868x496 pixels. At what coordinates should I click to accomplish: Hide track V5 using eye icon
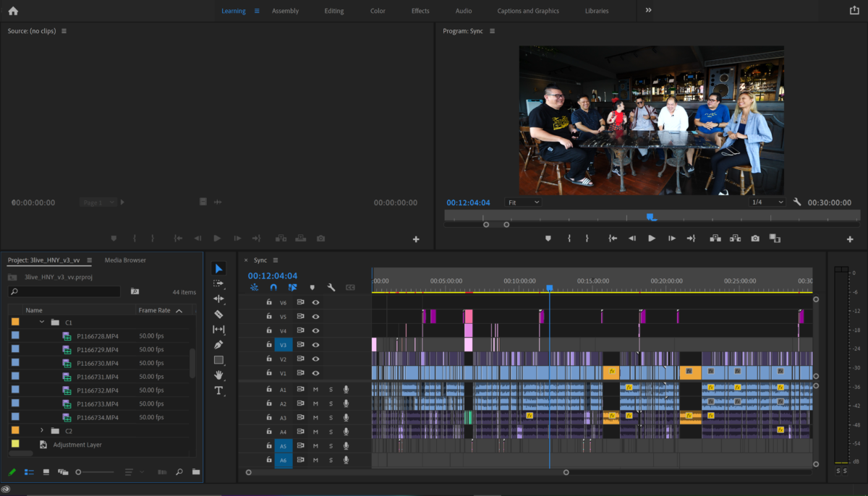click(x=315, y=317)
